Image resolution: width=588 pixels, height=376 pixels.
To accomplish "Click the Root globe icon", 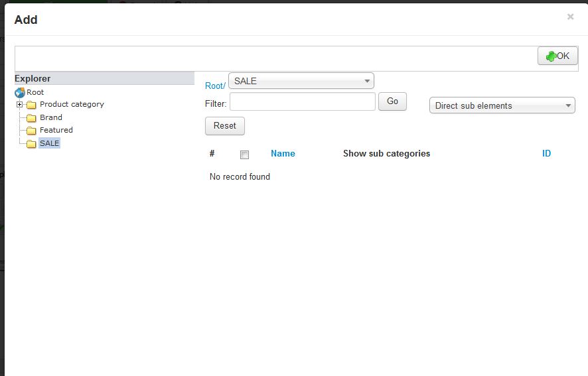I will pos(20,93).
